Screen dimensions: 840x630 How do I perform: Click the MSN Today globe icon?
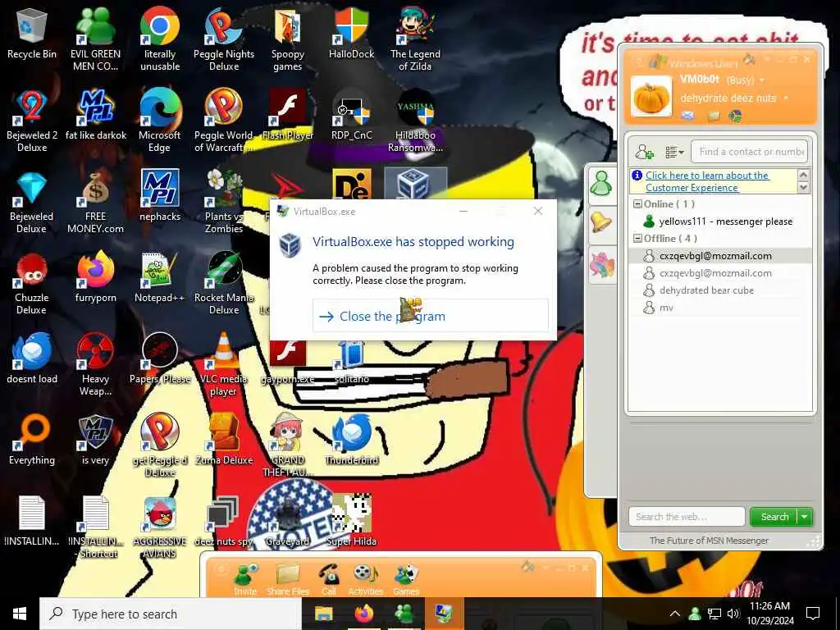735,116
